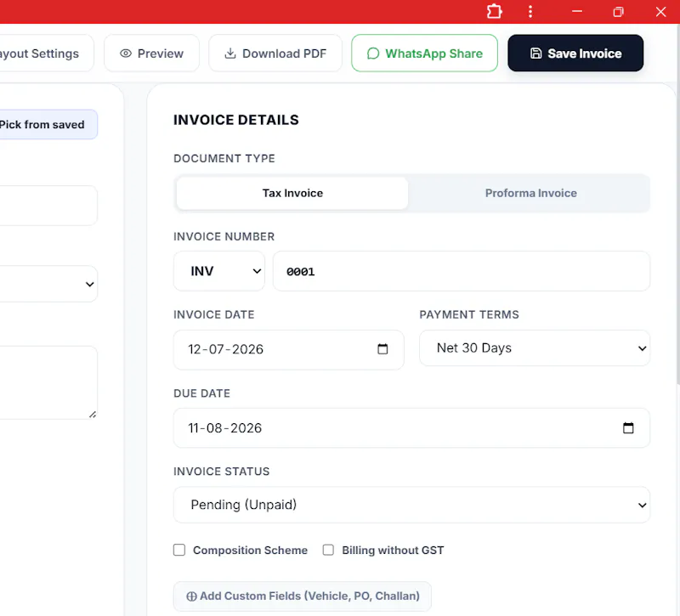This screenshot has height=616, width=680.
Task: Click the DOCUMENT TYPE label
Action: [224, 158]
